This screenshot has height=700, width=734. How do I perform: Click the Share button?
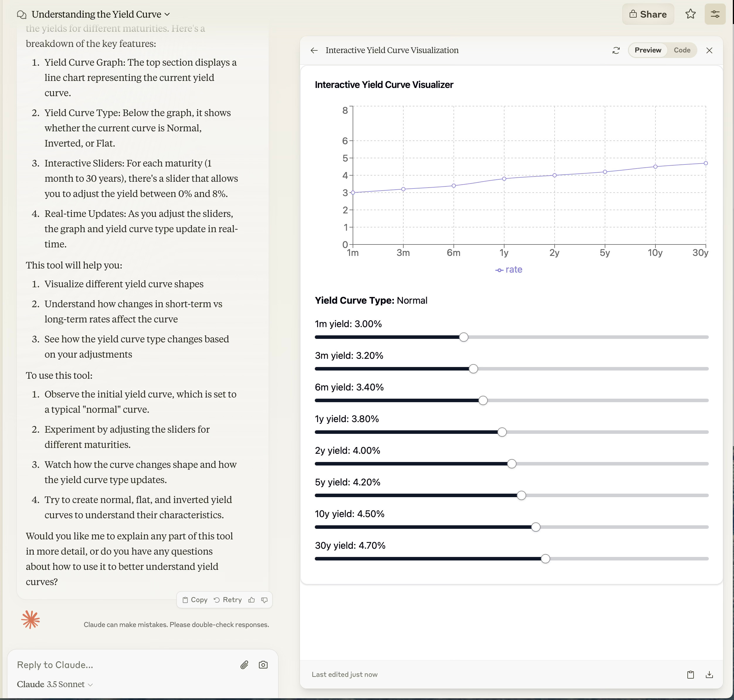tap(648, 14)
